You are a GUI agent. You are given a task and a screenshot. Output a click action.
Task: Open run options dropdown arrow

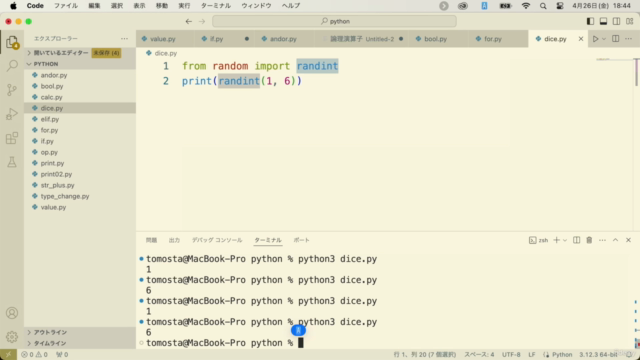tap(604, 39)
